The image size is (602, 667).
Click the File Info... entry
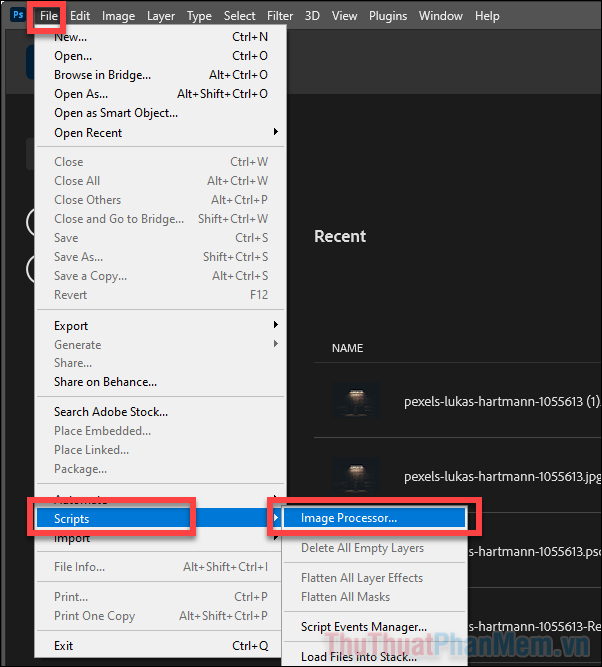[x=158, y=567]
